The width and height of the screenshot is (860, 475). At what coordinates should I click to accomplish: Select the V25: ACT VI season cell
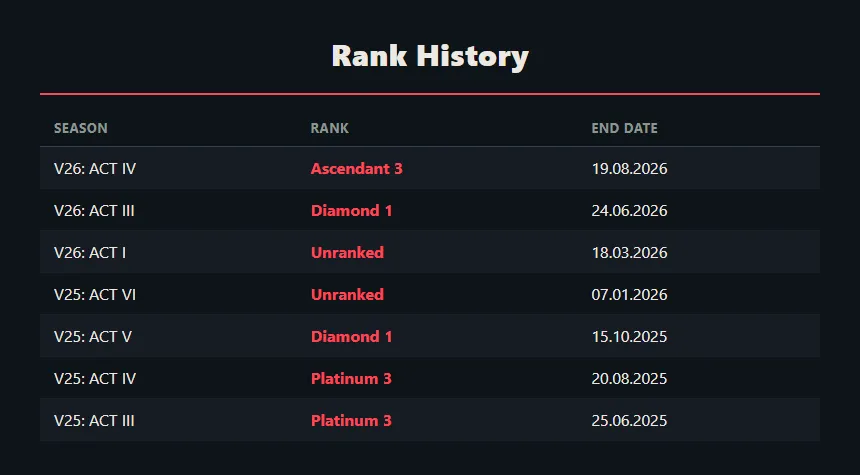tap(95, 295)
